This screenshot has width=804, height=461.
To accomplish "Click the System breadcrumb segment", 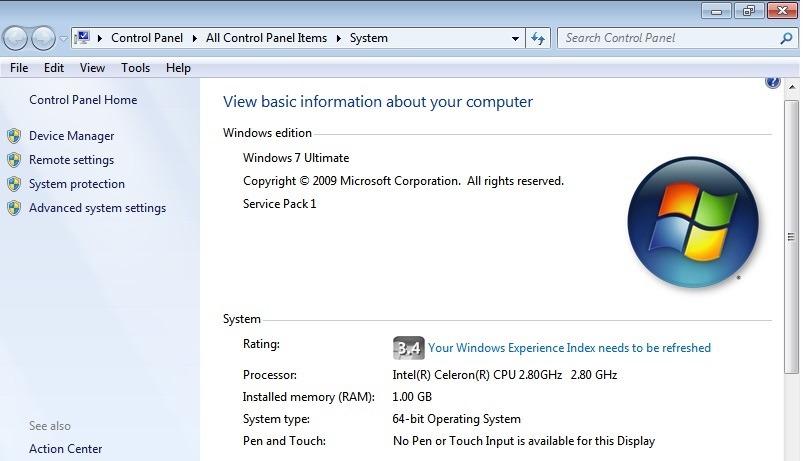I will coord(369,38).
